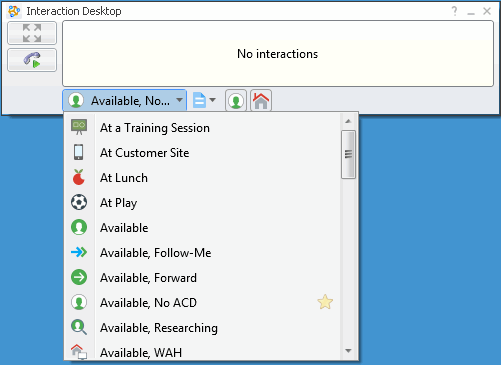The height and width of the screenshot is (365, 501).
Task: Click the soccer ball At Play icon
Action: tap(79, 202)
